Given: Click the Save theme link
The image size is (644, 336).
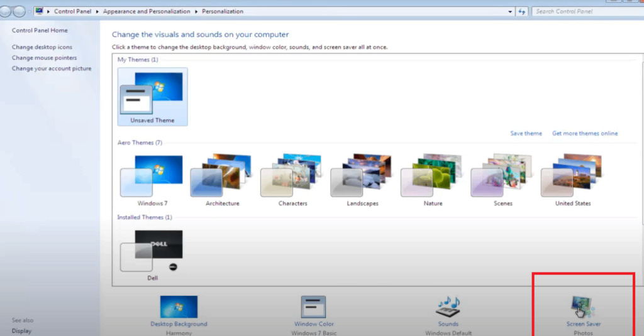Looking at the screenshot, I should coord(526,133).
